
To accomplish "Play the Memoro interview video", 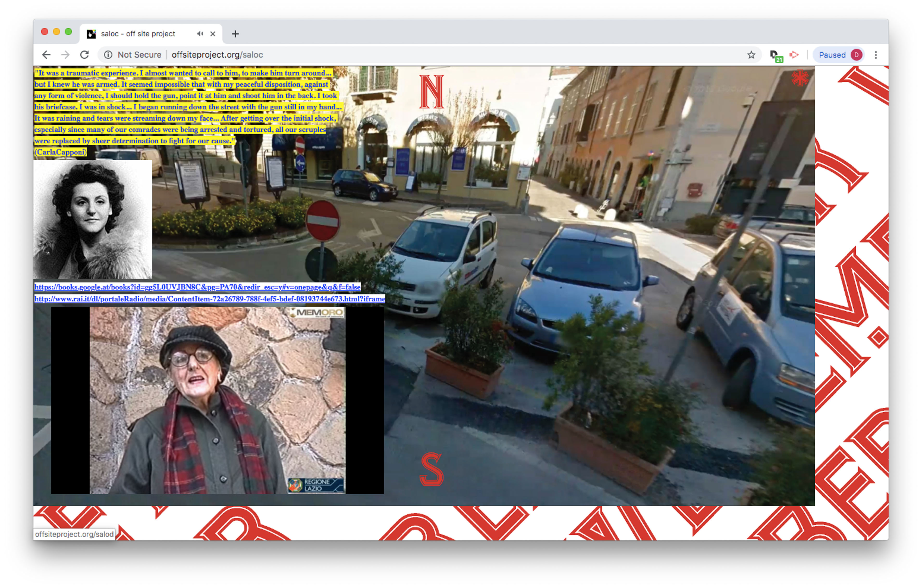I will 218,400.
